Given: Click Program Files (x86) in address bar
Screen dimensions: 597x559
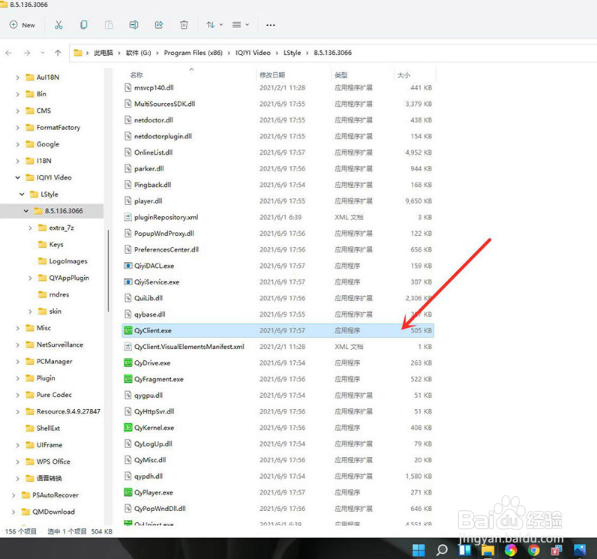Looking at the screenshot, I should pyautogui.click(x=193, y=53).
